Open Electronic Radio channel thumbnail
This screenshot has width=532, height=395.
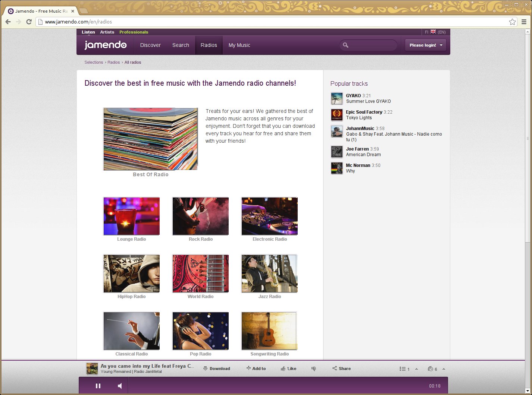pos(269,216)
